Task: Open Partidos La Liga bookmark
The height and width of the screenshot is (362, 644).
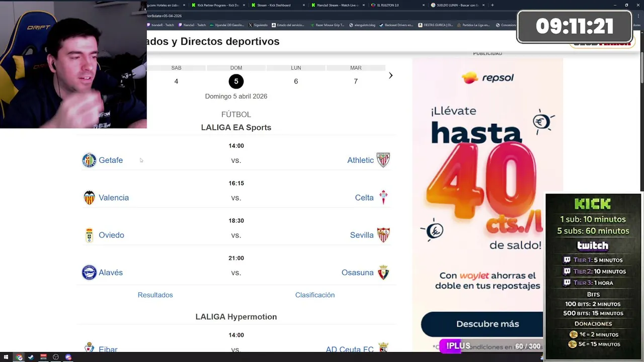Action: point(473,25)
